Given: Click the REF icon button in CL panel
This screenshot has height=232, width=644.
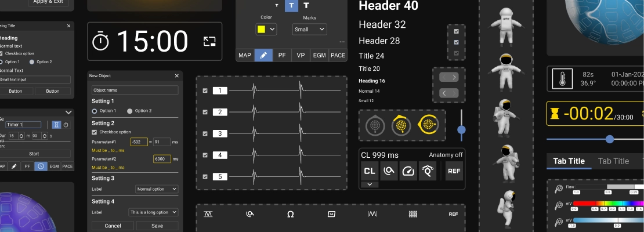Looking at the screenshot, I should (454, 171).
